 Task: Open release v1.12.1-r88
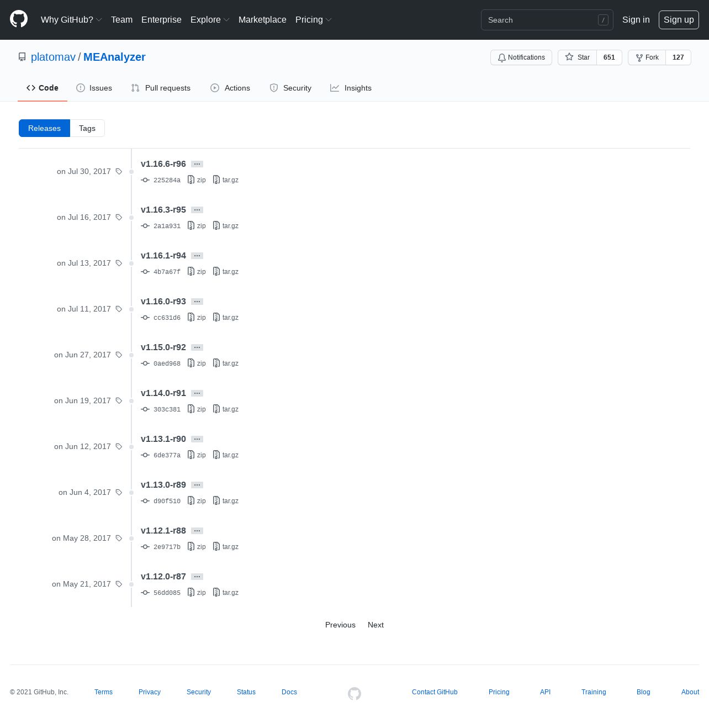(163, 531)
